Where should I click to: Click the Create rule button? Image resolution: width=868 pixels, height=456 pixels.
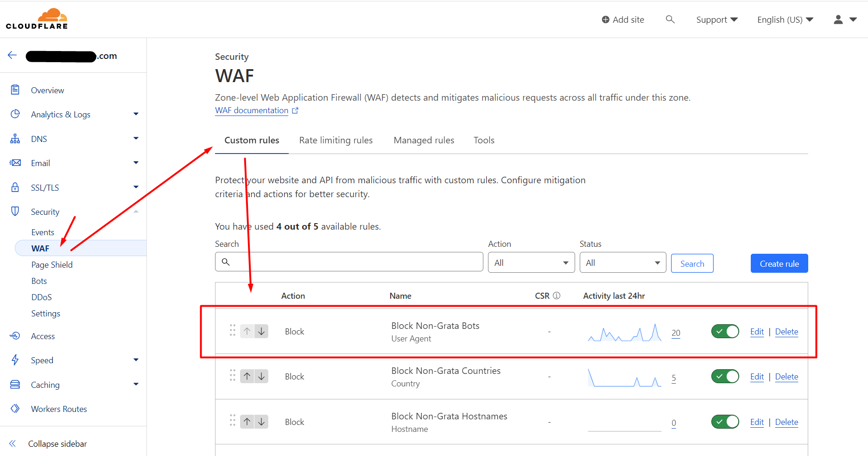(x=779, y=263)
